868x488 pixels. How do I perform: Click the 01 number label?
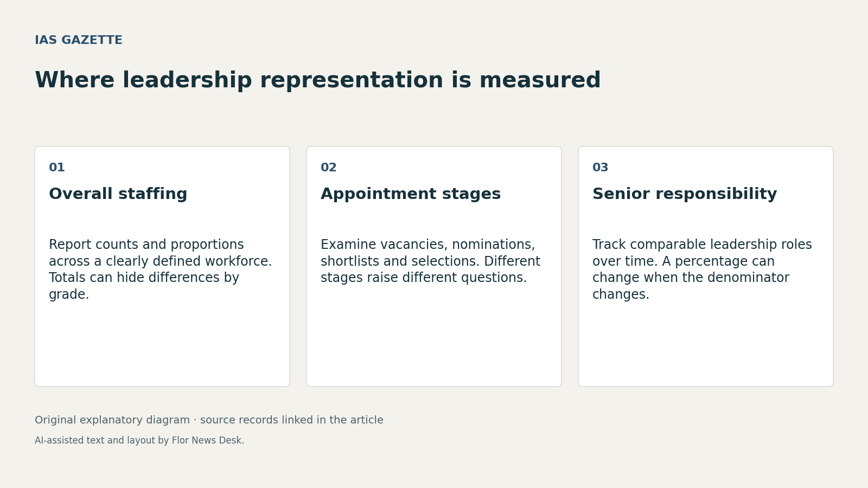[57, 168]
